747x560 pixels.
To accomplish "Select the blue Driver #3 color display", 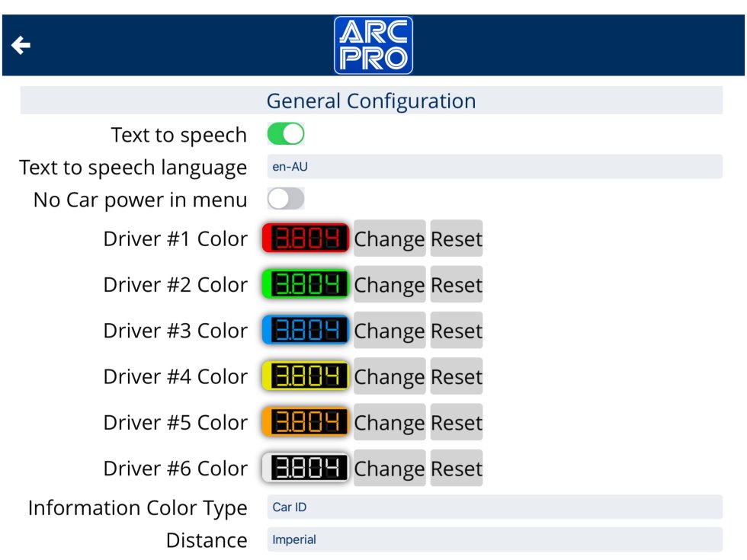I will click(x=306, y=330).
